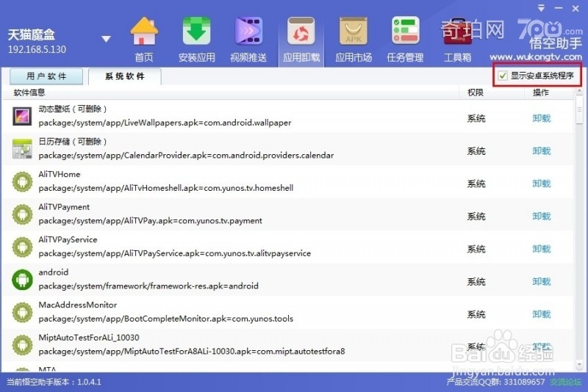
Task: Click the MiptAutoTestForALi_10030 title text
Action: point(89,338)
